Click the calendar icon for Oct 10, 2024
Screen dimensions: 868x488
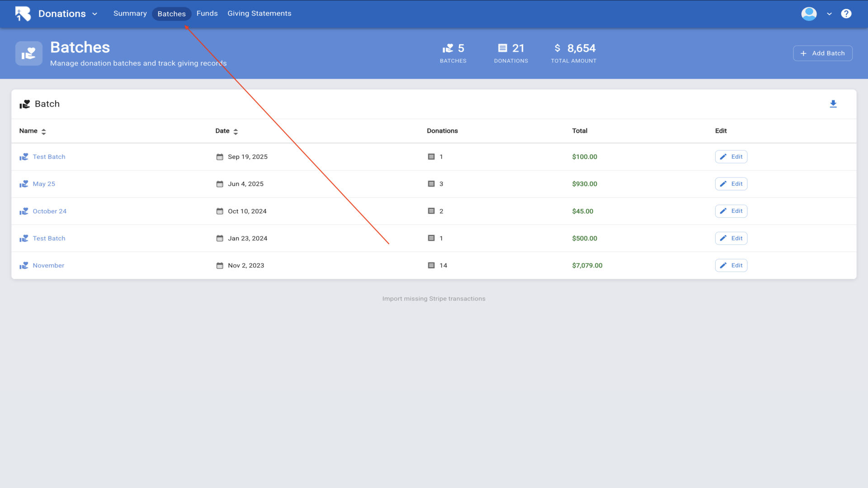click(x=220, y=211)
